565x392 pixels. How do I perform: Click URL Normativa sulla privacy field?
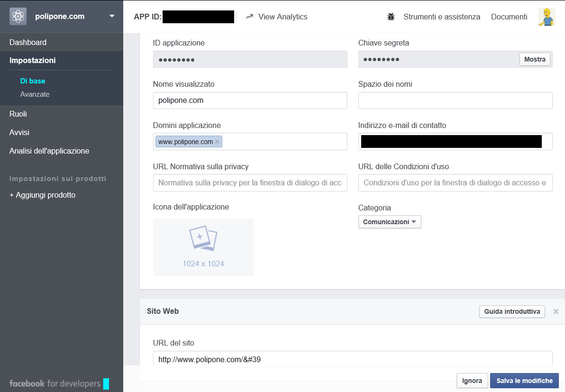pyautogui.click(x=250, y=182)
